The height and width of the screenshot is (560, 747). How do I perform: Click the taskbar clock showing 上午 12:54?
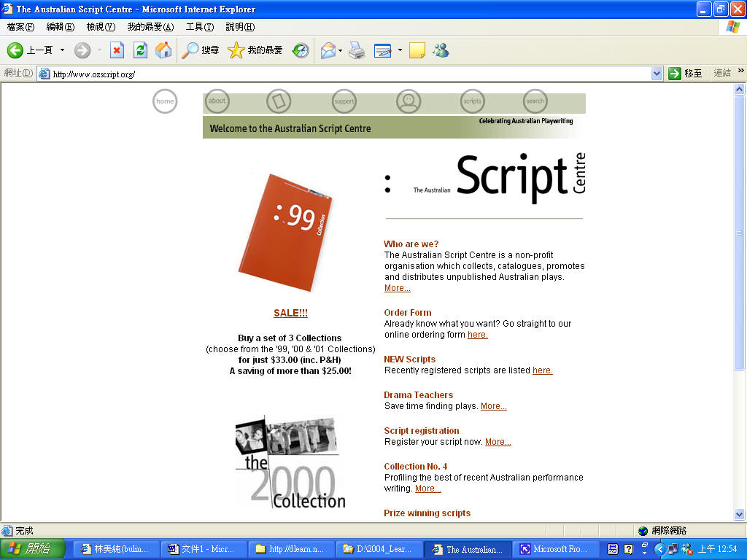718,549
